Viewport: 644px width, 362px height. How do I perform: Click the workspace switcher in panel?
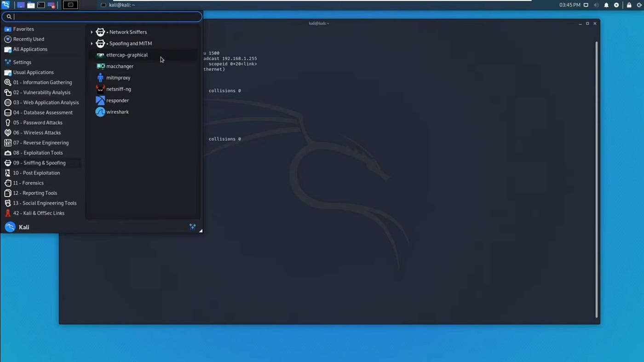(70, 5)
